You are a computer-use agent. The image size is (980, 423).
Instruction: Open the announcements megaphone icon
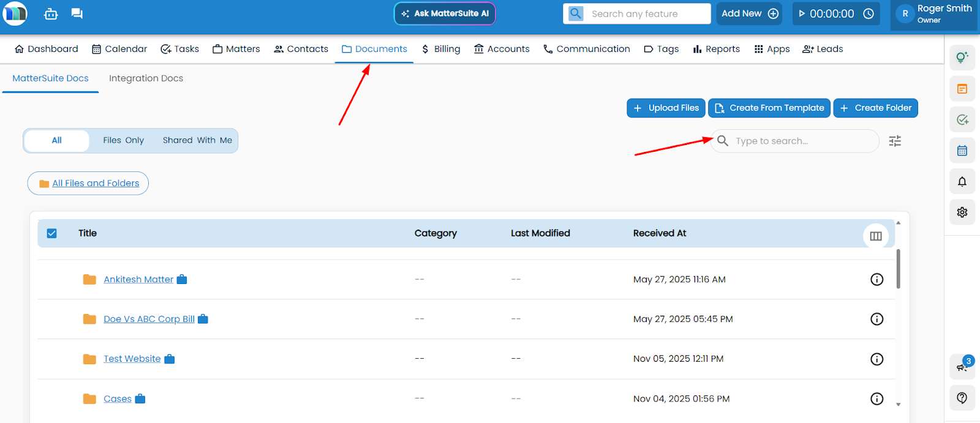962,367
